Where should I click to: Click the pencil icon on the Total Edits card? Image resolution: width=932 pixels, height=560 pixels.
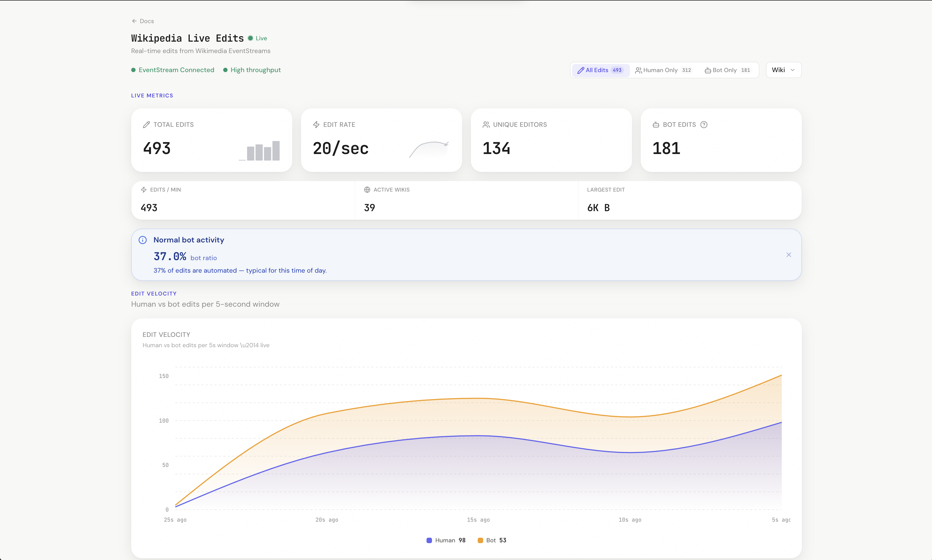point(147,124)
